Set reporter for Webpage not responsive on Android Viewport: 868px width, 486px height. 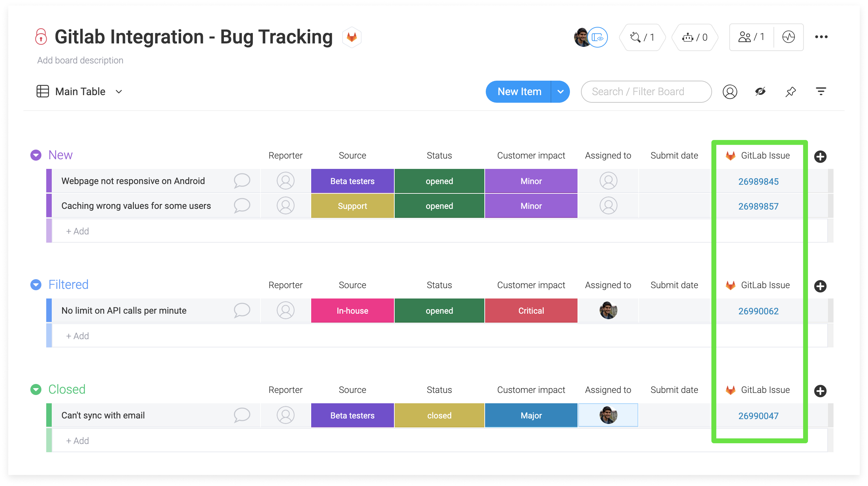(x=286, y=181)
